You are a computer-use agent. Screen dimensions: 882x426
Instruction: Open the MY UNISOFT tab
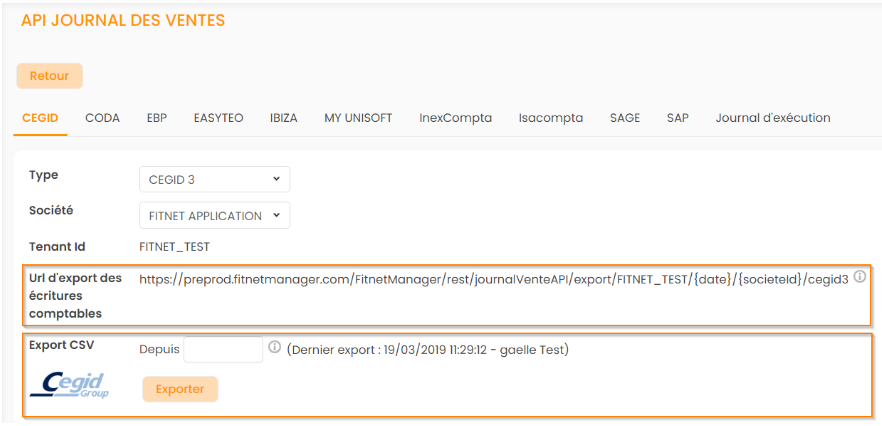358,118
